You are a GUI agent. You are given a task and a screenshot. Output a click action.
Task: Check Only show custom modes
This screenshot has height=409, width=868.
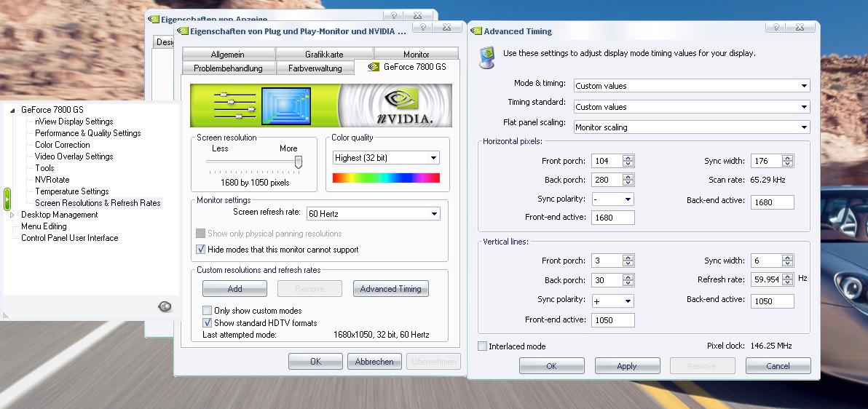pos(207,311)
